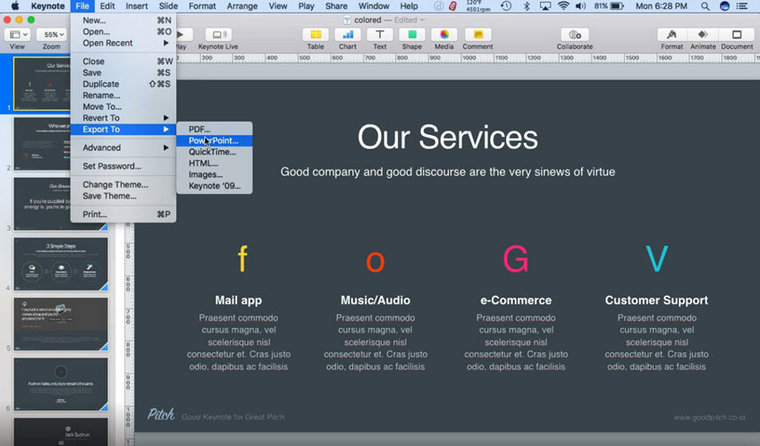Click the AirPlay display icon
The height and width of the screenshot is (446, 760).
pyautogui.click(x=545, y=6)
